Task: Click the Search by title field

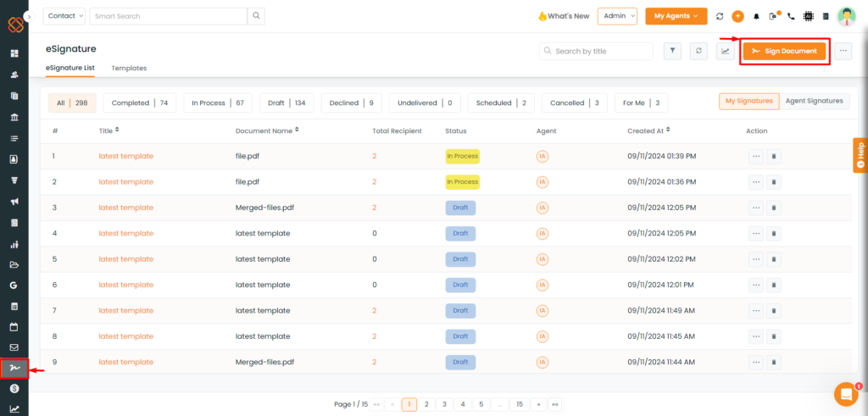Action: tap(596, 51)
